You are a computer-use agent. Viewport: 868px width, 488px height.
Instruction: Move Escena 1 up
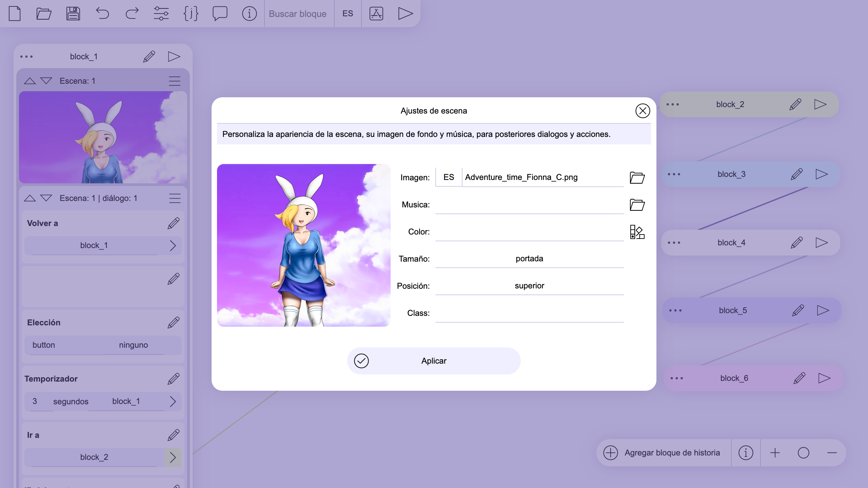pos(30,81)
